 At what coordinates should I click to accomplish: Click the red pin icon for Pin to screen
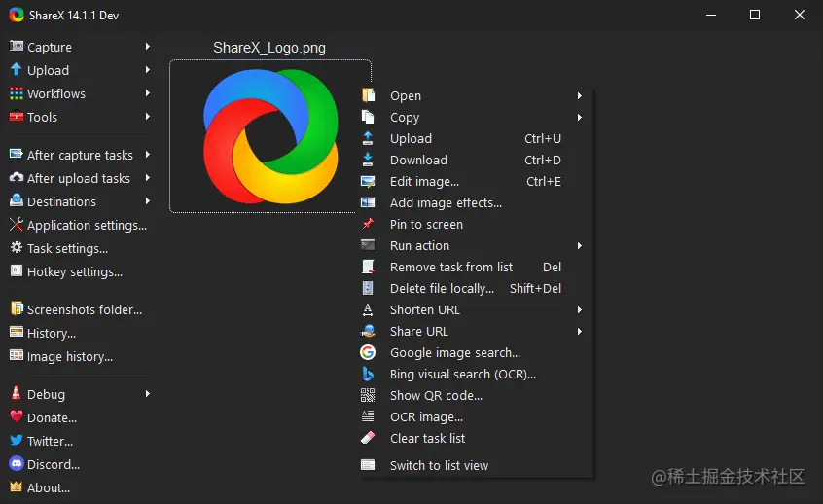coord(368,224)
